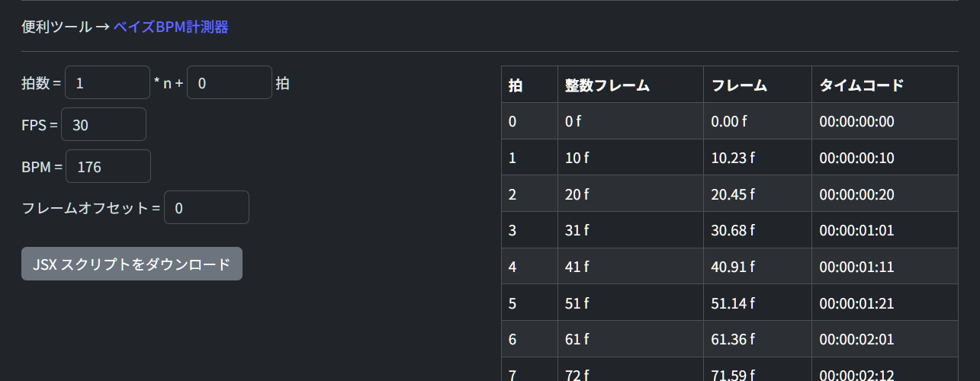Select the frame value 20.45 f

click(x=733, y=194)
